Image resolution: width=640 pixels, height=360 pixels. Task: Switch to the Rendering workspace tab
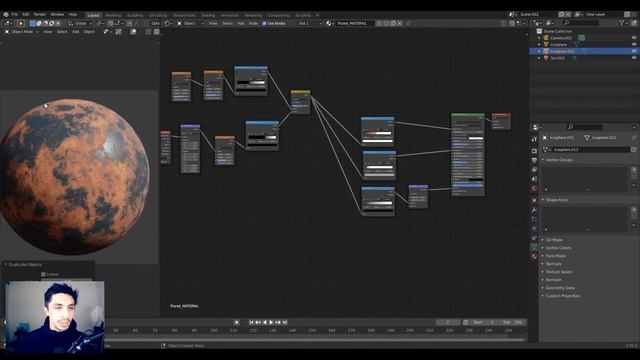[253, 15]
